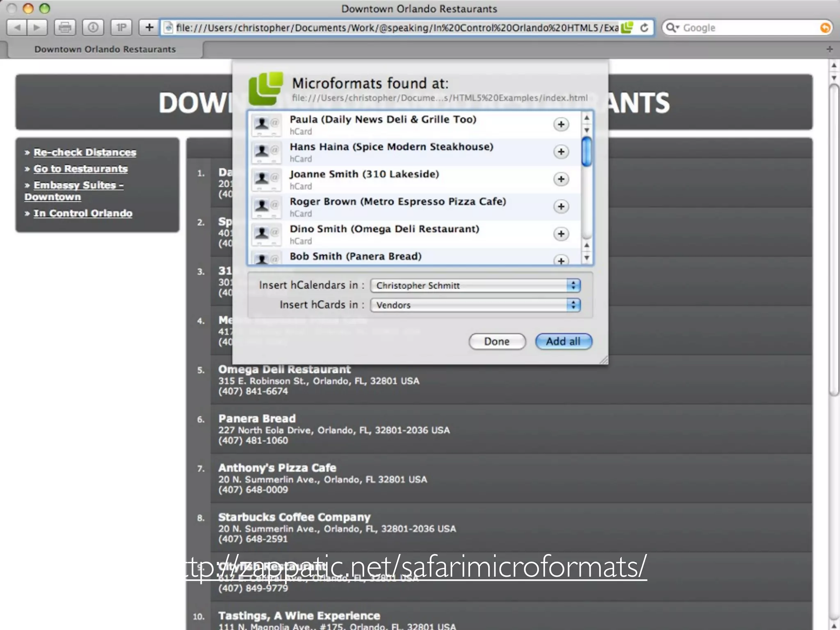Add Dino Smith hCard with plus icon
840x630 pixels.
coord(561,234)
